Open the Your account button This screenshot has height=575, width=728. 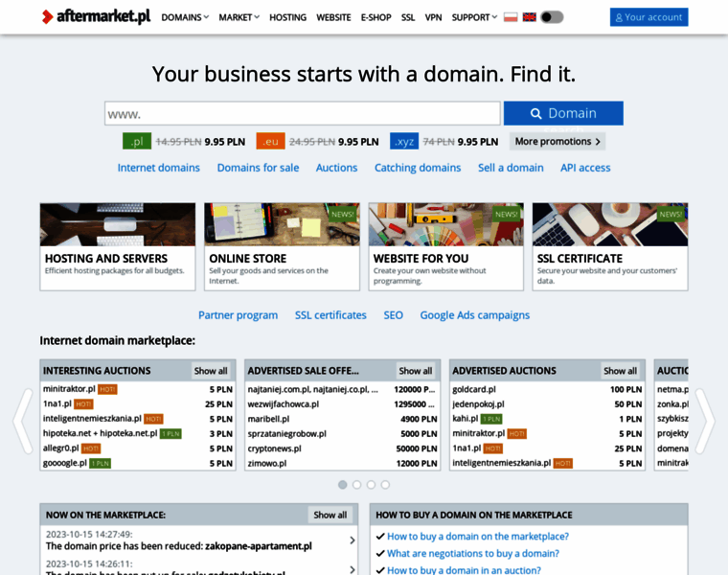[648, 17]
